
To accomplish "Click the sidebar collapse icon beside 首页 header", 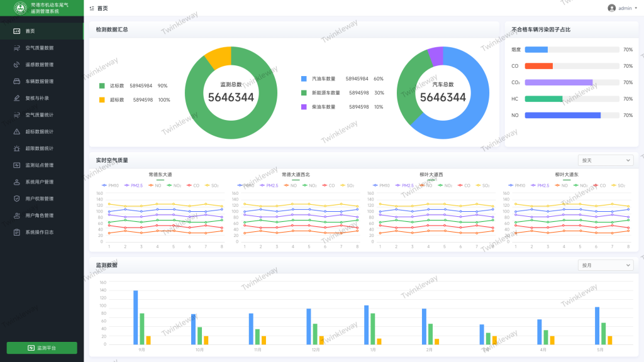I will (92, 8).
